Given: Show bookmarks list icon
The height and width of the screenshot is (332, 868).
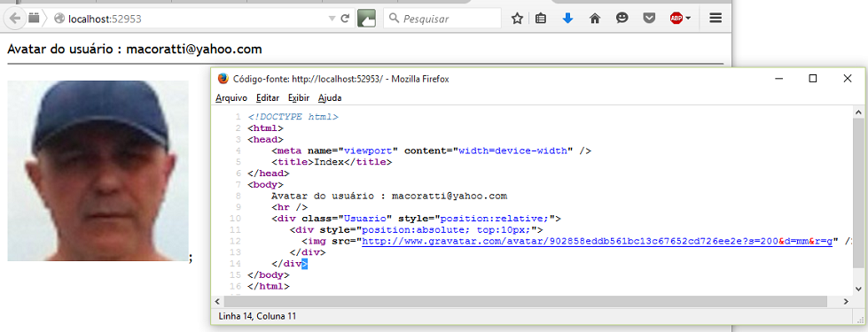Looking at the screenshot, I should point(541,19).
